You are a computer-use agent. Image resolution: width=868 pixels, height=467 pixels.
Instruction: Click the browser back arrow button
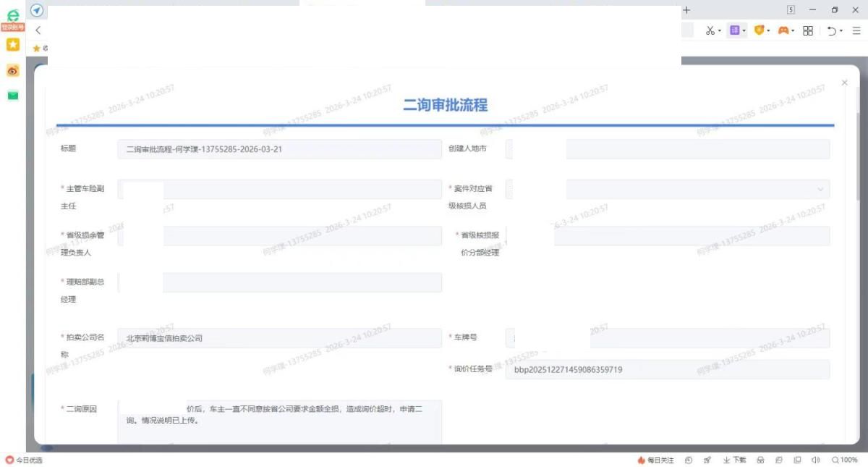pos(38,30)
